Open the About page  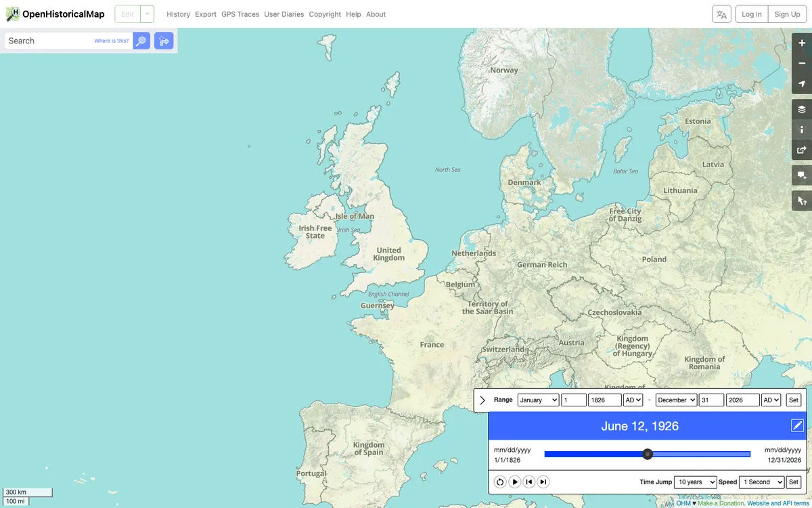click(x=376, y=14)
